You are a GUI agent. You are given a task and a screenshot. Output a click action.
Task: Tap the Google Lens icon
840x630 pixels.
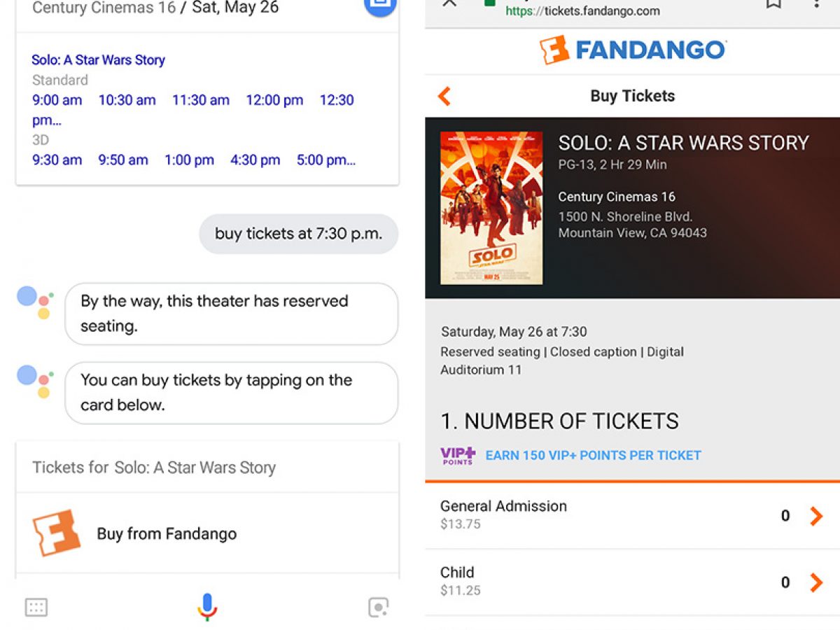click(378, 607)
